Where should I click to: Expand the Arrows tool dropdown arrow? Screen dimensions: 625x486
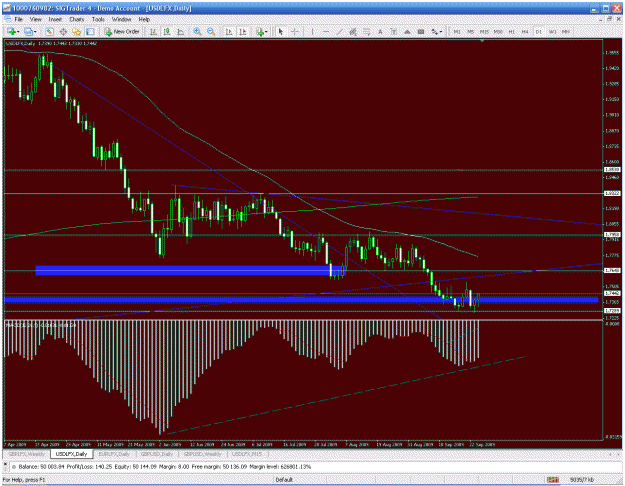point(441,31)
